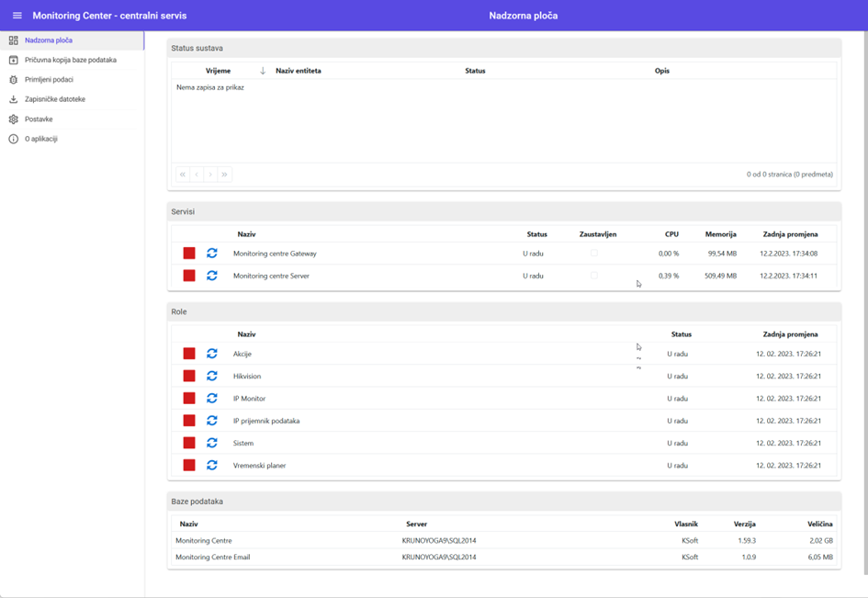The height and width of the screenshot is (598, 868).
Task: Restart the Vremenski planer role
Action: (x=212, y=466)
